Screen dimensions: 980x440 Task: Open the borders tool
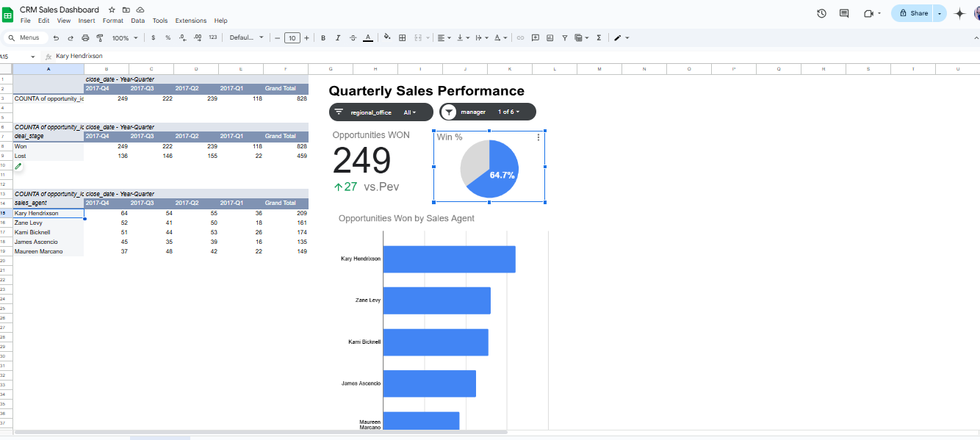point(402,37)
